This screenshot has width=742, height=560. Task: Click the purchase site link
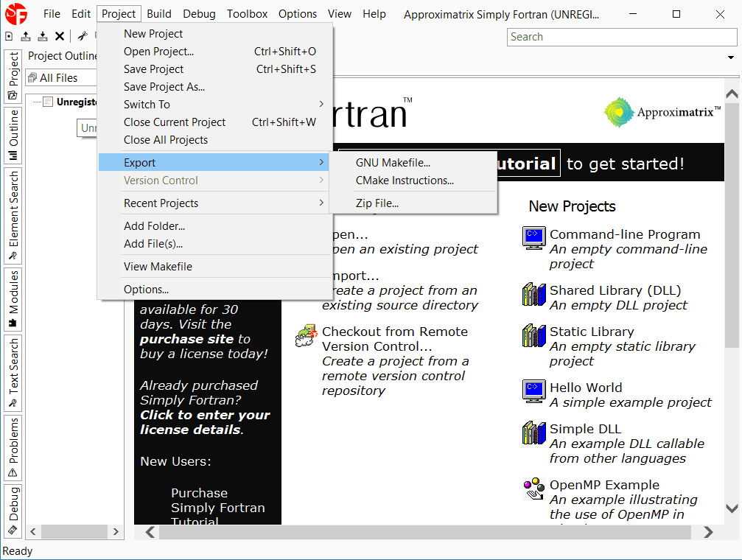click(x=187, y=339)
